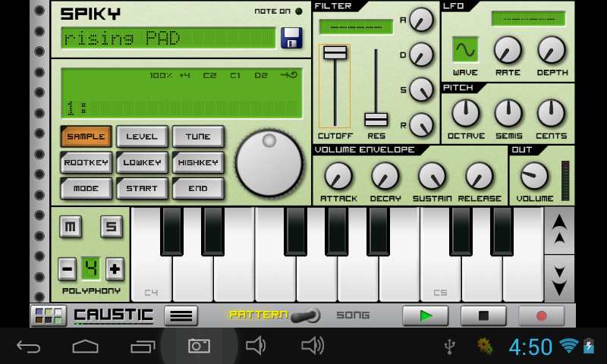The width and height of the screenshot is (607, 364).
Task: Click the pitch CENTS knob
Action: click(x=551, y=113)
